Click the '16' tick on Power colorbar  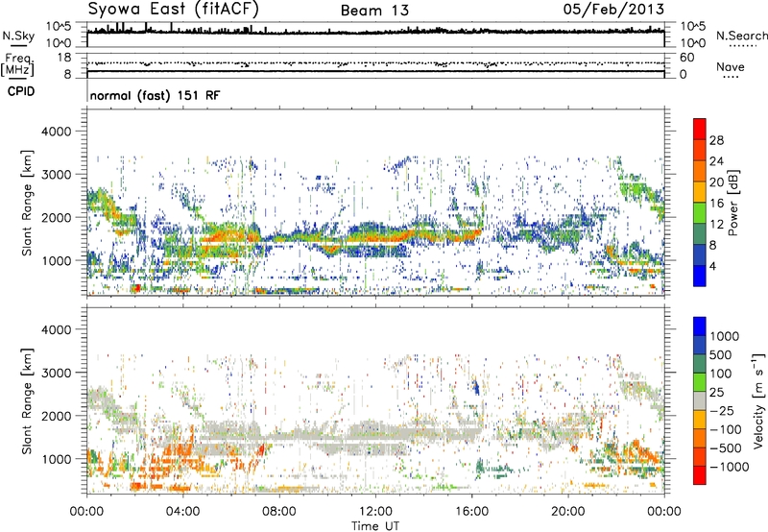[x=716, y=203]
